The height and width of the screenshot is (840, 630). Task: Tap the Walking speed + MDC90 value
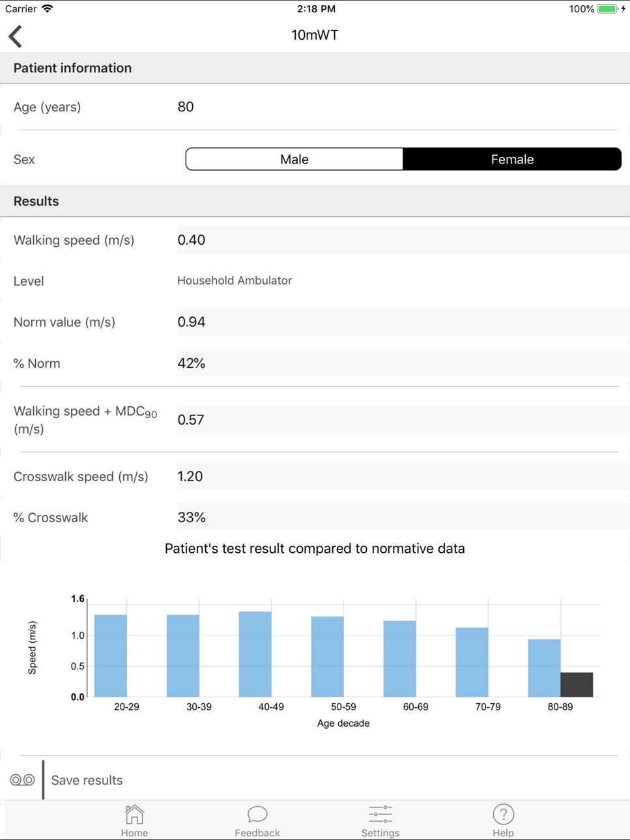coord(403,419)
